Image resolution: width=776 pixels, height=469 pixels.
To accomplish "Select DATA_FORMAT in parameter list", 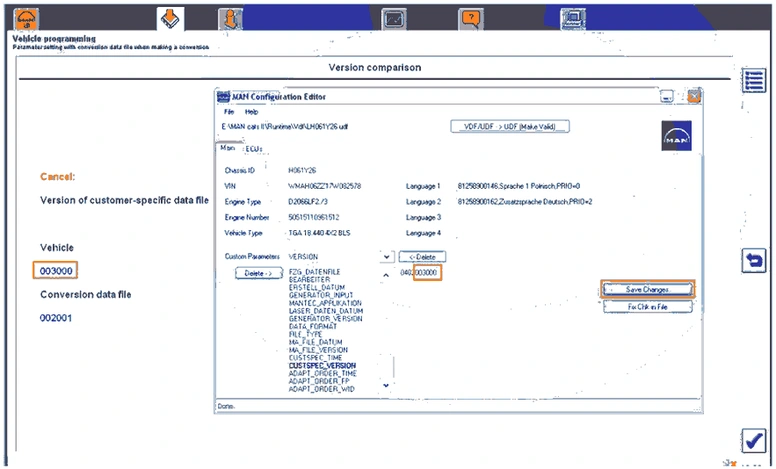I will pyautogui.click(x=313, y=327).
